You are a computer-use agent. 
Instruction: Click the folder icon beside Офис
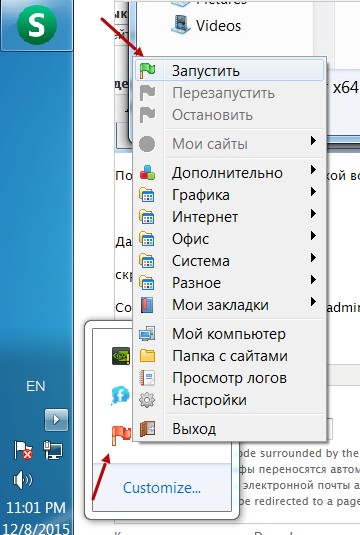coord(147,239)
